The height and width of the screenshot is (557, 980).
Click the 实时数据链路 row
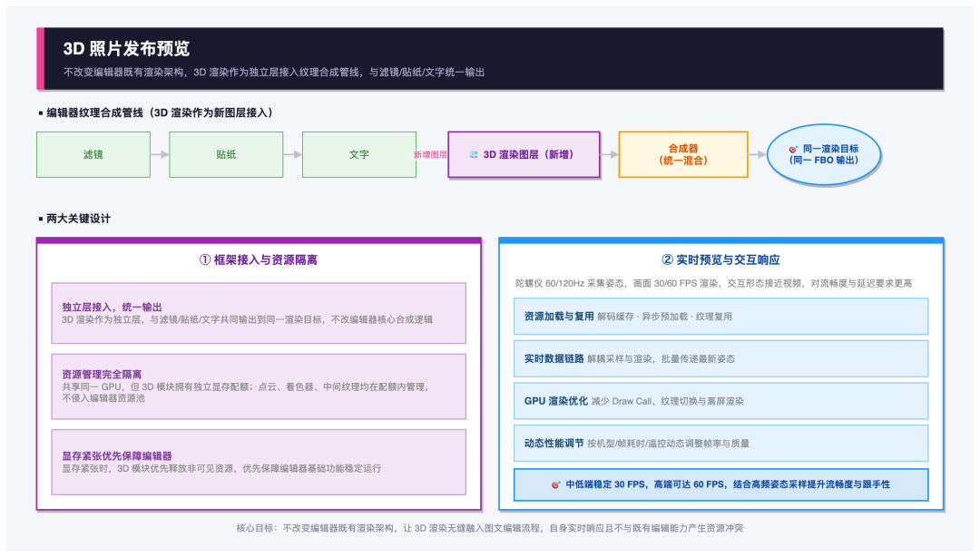(x=720, y=359)
